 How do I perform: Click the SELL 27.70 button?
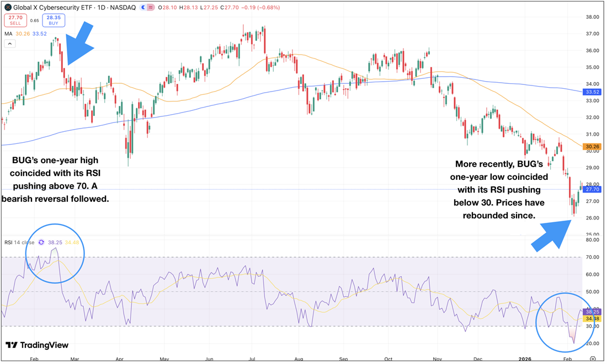pos(15,20)
